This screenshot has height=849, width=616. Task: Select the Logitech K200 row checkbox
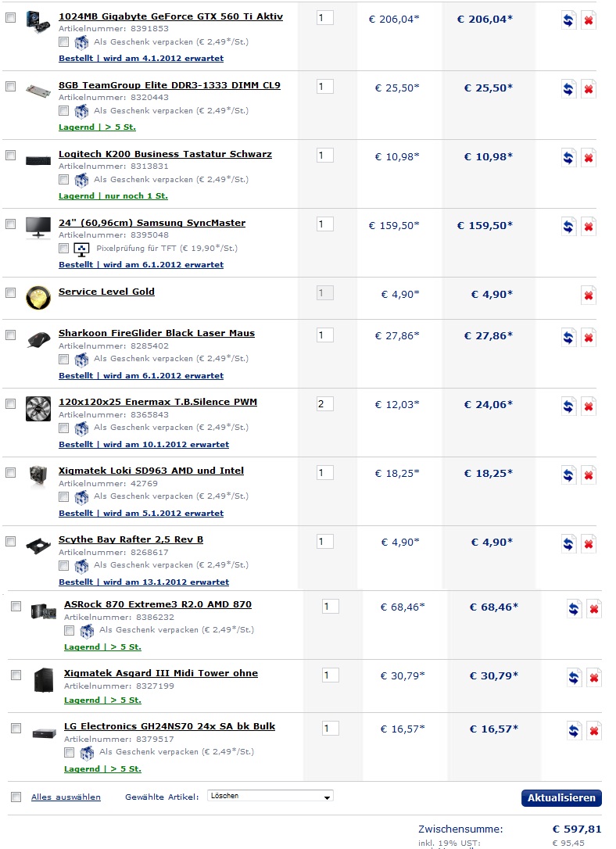point(10,155)
